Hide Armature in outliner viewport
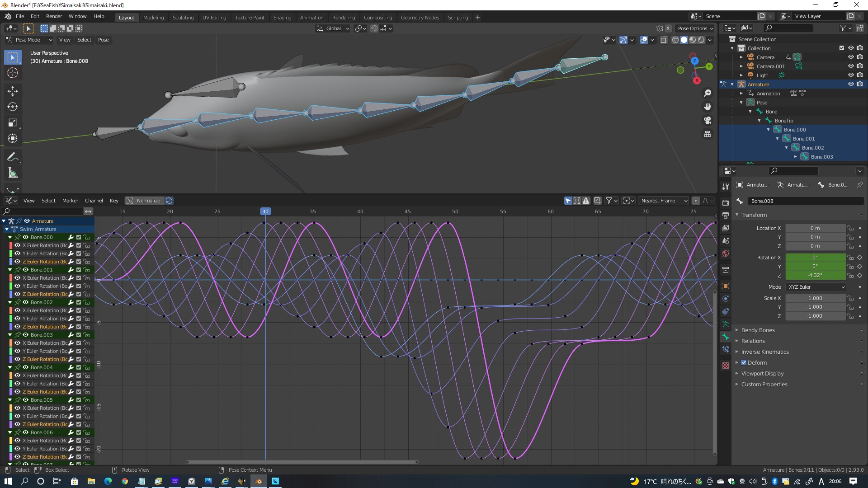The height and width of the screenshot is (488, 868). pos(851,84)
